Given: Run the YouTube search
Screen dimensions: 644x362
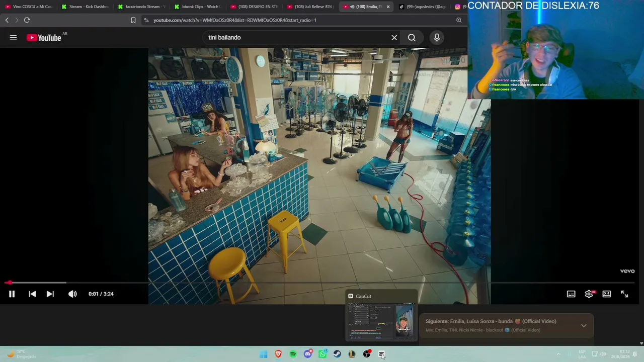Looking at the screenshot, I should tap(412, 38).
